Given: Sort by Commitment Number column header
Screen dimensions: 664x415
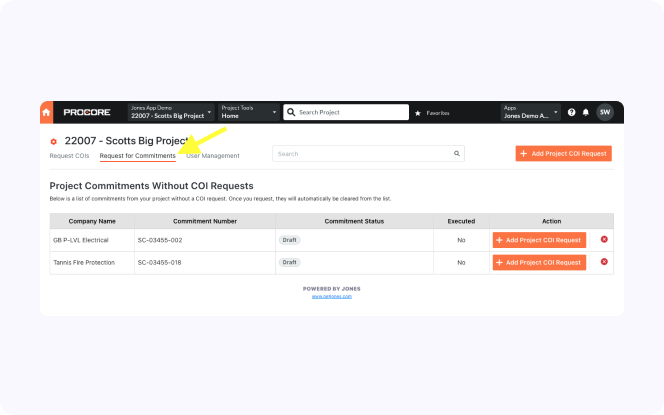Looking at the screenshot, I should click(x=205, y=221).
